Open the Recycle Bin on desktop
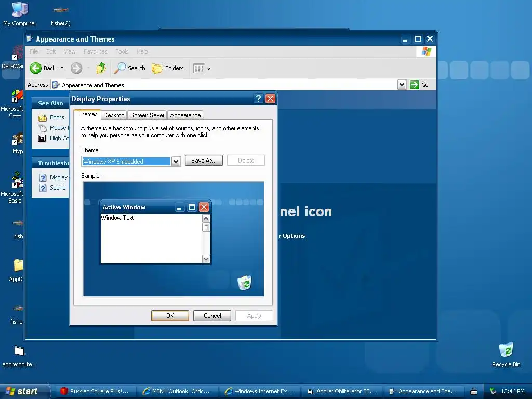Screen dimensions: 532x399 (x=506, y=354)
